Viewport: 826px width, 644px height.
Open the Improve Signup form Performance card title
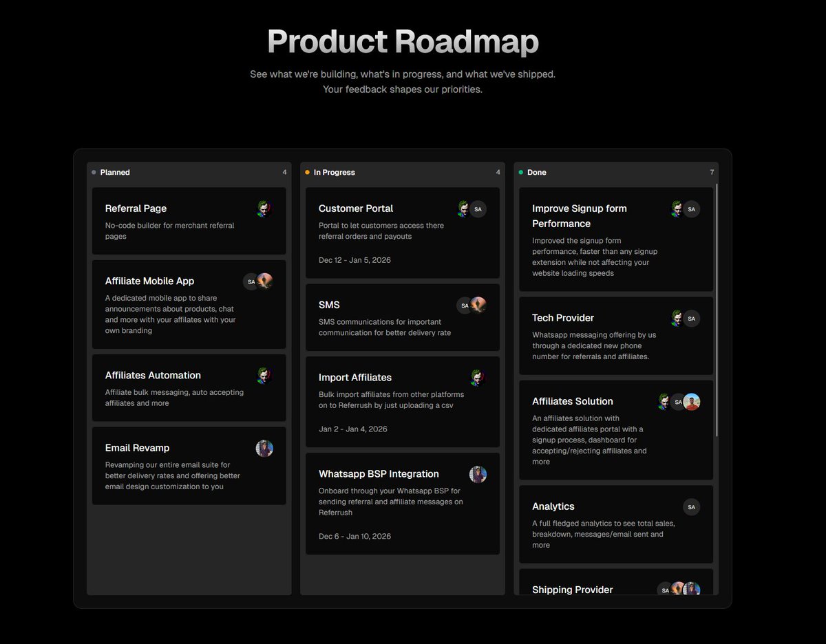(x=580, y=216)
